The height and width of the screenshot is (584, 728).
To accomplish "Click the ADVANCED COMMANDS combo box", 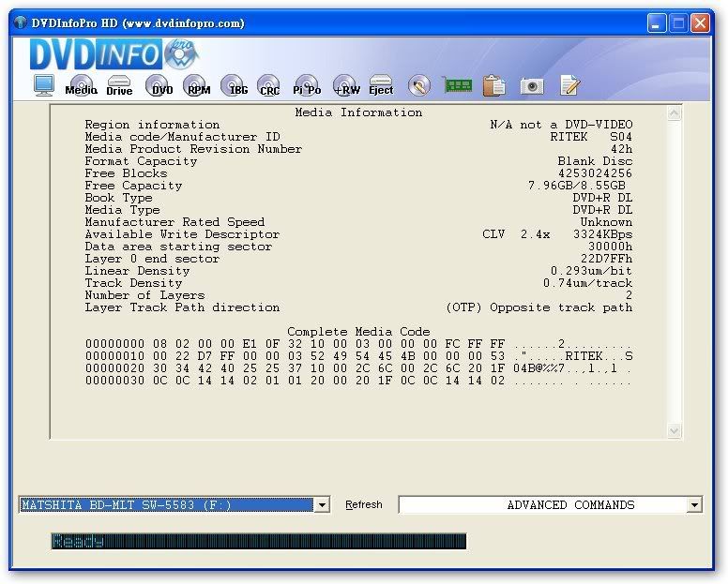I will (x=550, y=504).
